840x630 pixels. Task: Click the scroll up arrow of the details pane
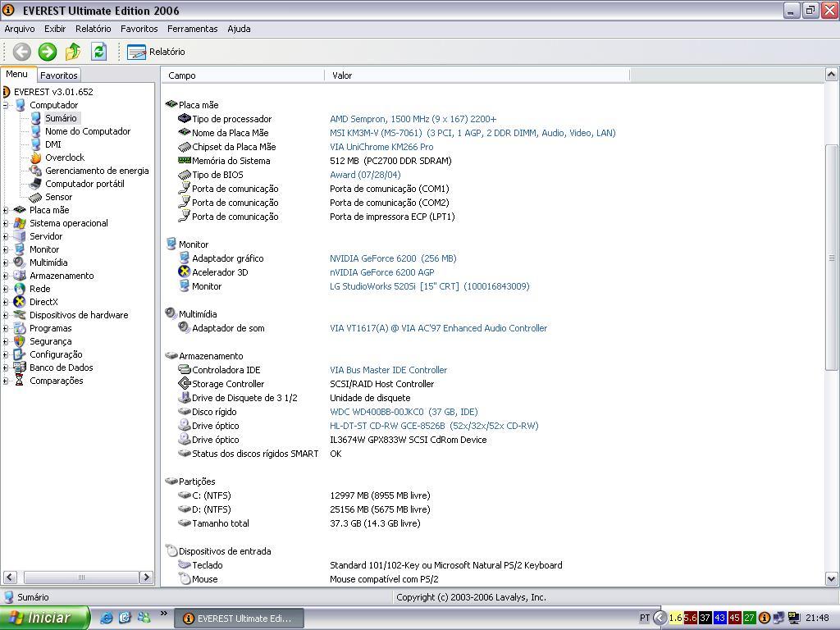(x=832, y=75)
